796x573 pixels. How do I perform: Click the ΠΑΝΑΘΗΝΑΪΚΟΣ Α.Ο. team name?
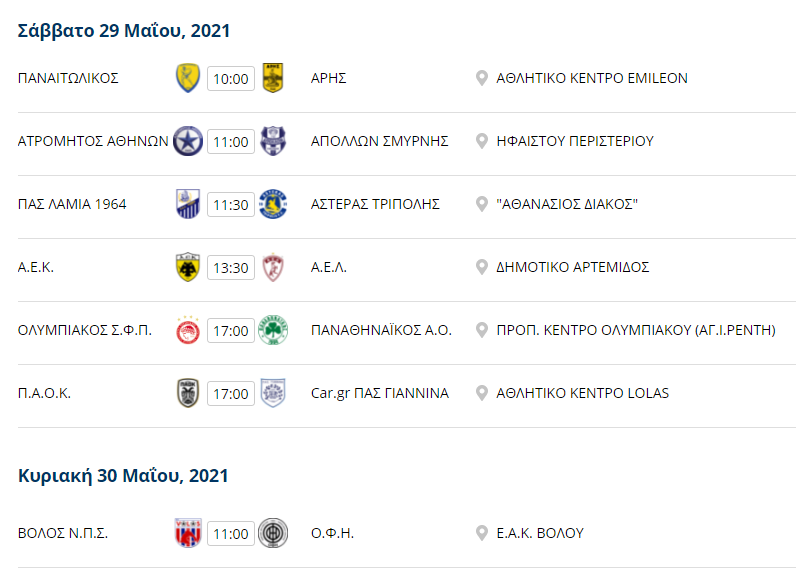[381, 330]
